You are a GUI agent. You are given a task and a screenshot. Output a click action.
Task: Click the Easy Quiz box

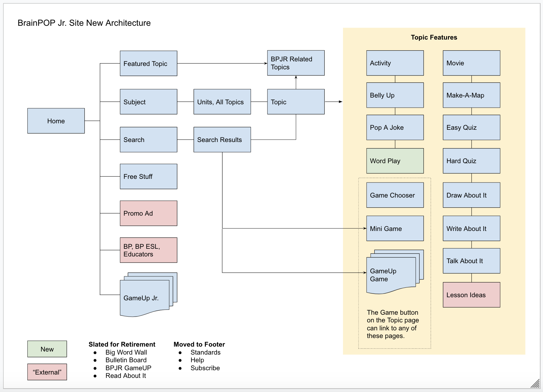(472, 127)
